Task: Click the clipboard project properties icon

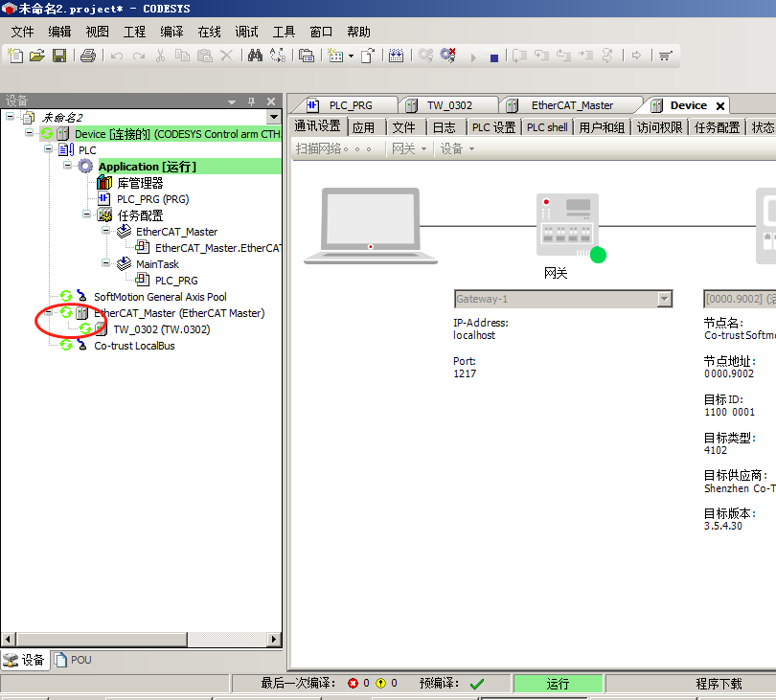Action: (307, 56)
